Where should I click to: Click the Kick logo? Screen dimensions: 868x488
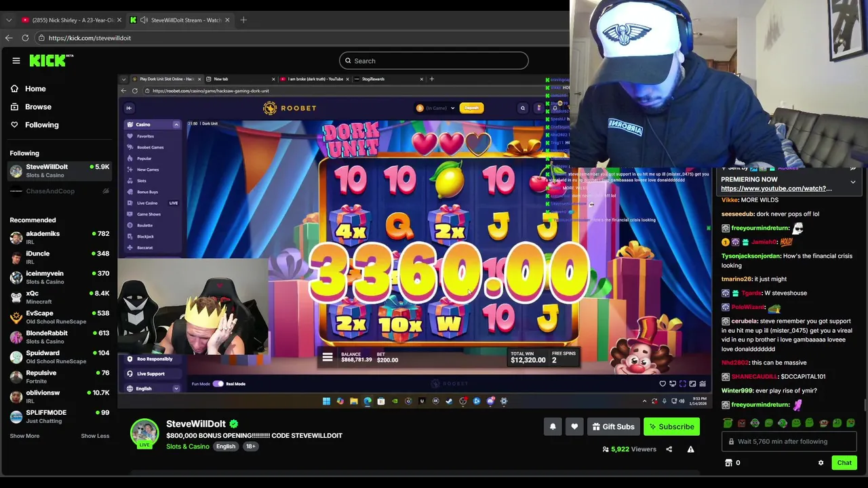(x=51, y=60)
